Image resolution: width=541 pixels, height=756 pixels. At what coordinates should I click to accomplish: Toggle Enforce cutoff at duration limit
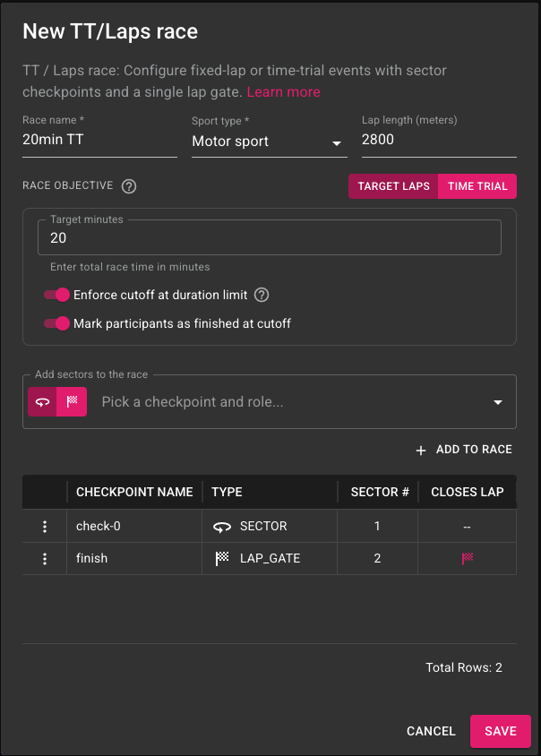click(x=57, y=295)
